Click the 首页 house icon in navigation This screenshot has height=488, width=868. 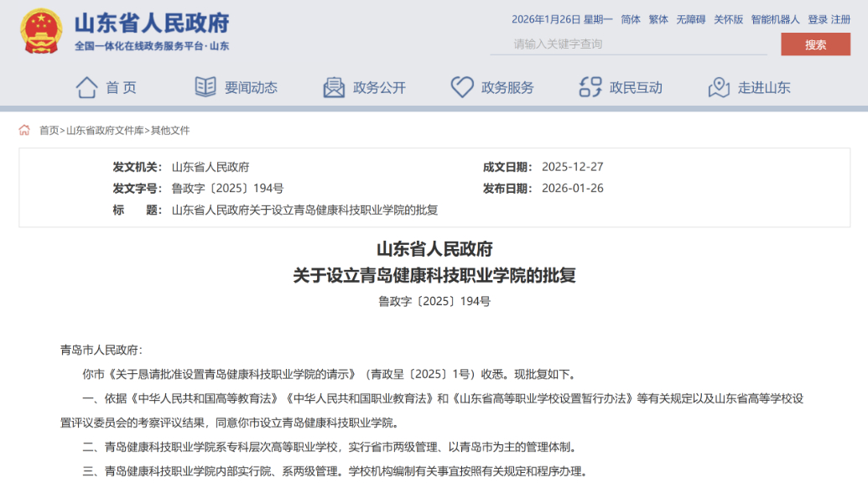pyautogui.click(x=87, y=86)
